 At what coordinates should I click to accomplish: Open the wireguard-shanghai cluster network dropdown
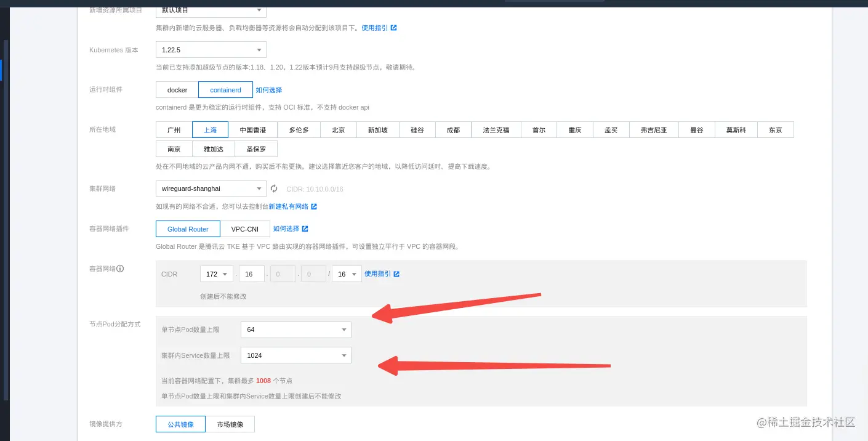click(x=211, y=188)
